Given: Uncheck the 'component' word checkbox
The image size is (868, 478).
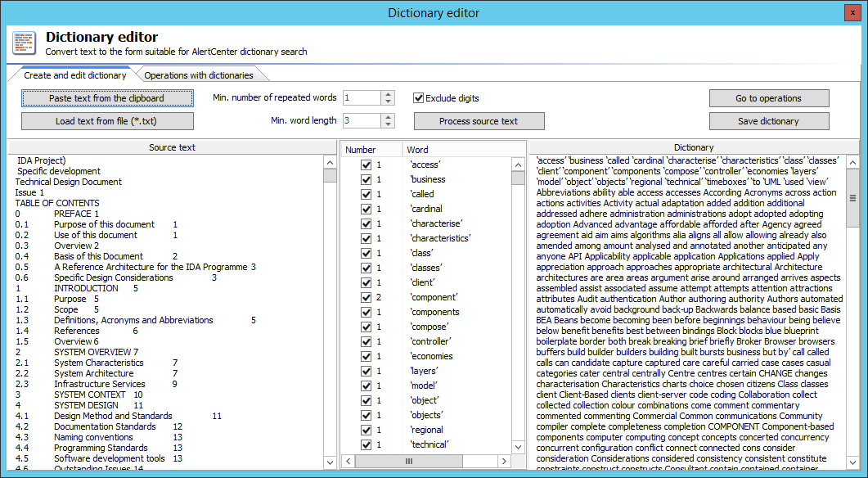Looking at the screenshot, I should coord(366,297).
